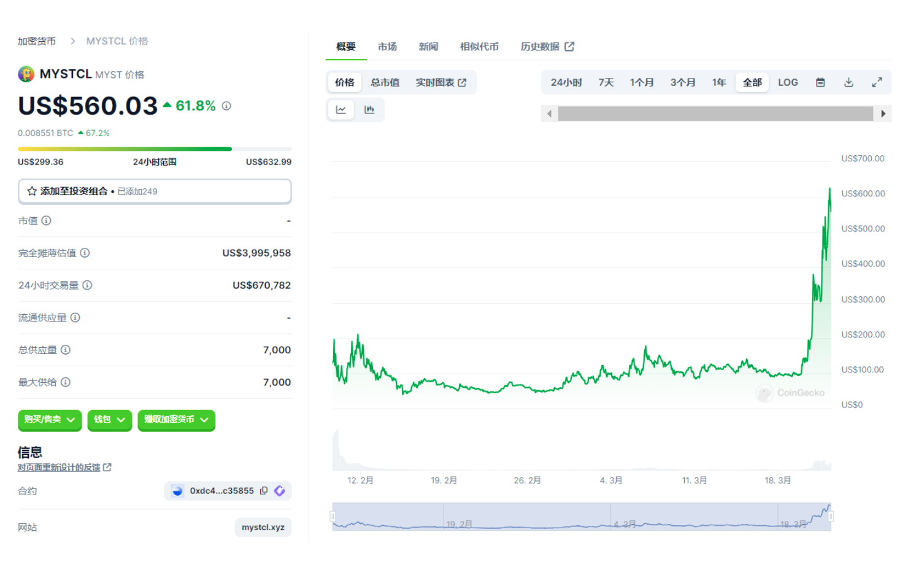The height and width of the screenshot is (562, 924).
Task: Set chart range to 3个月
Action: click(x=683, y=82)
